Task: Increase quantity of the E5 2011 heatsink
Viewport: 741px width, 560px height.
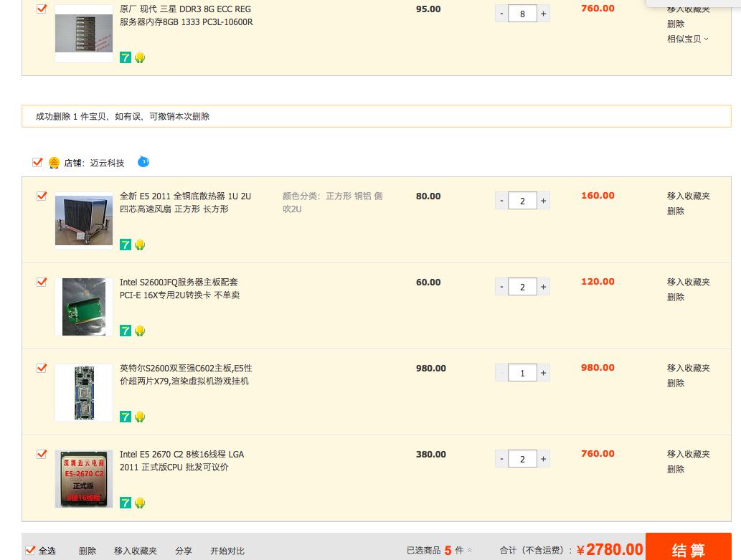Action: click(544, 201)
